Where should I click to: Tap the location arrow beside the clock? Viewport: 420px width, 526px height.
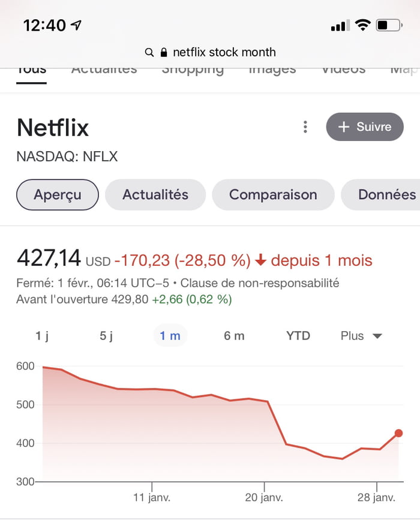(76, 25)
